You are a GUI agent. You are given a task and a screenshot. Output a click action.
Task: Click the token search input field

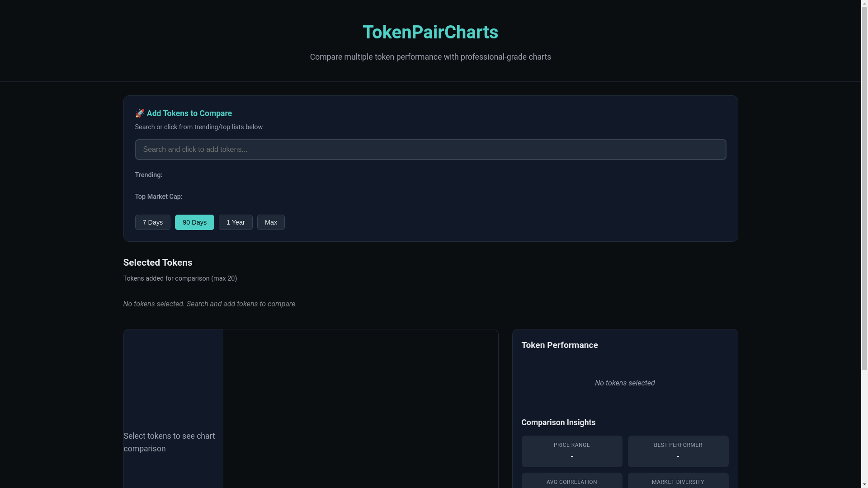[430, 150]
